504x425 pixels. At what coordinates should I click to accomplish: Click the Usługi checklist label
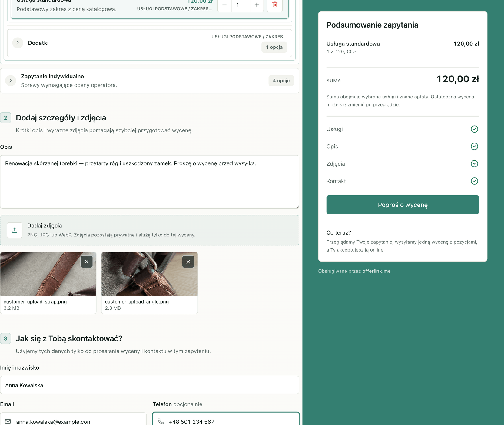tap(335, 129)
